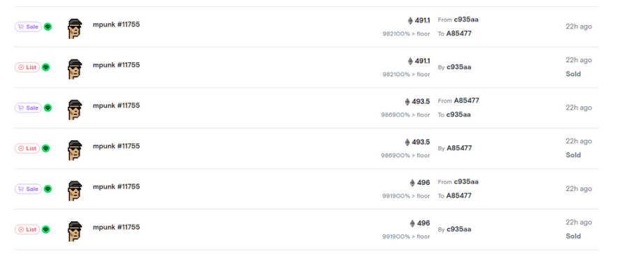Click the Ethereum icon next to the 493.5 list price
Image resolution: width=644 pixels, height=254 pixels.
pos(407,142)
